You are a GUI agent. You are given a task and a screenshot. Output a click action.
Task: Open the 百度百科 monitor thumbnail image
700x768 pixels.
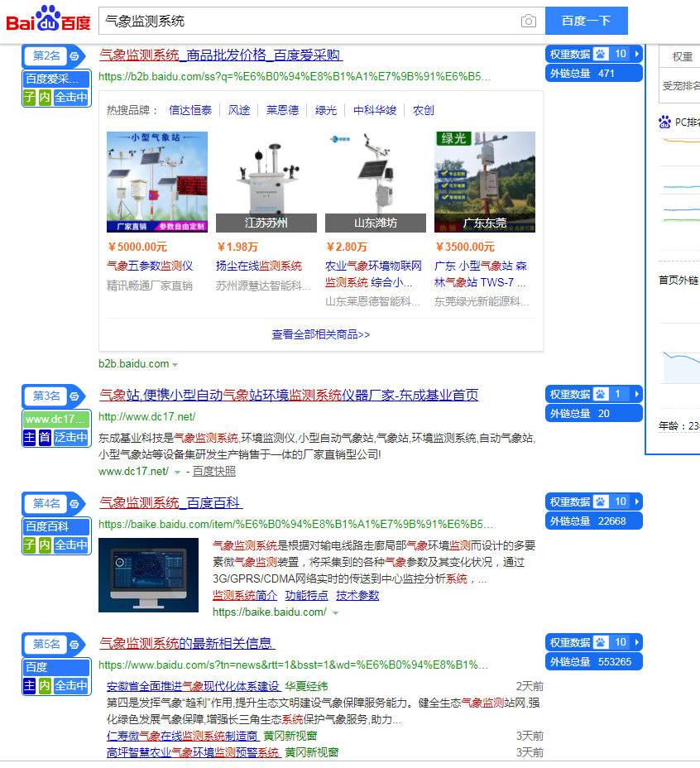click(148, 575)
